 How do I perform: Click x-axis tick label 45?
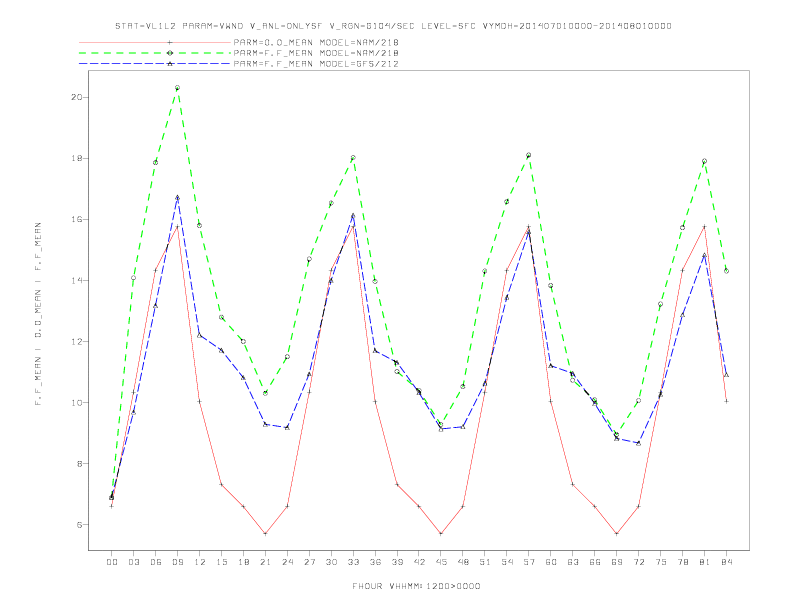pos(441,562)
